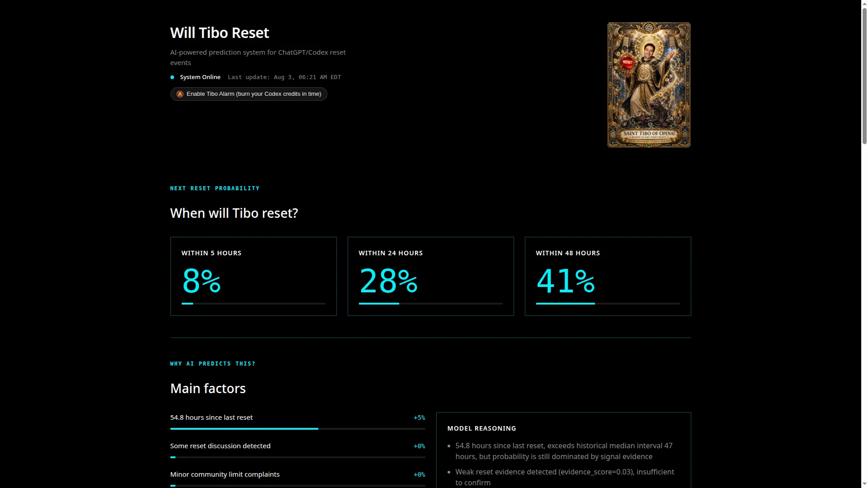Click the Within 48 Hours 41% value
Viewport: 868px width, 488px height.
[566, 281]
